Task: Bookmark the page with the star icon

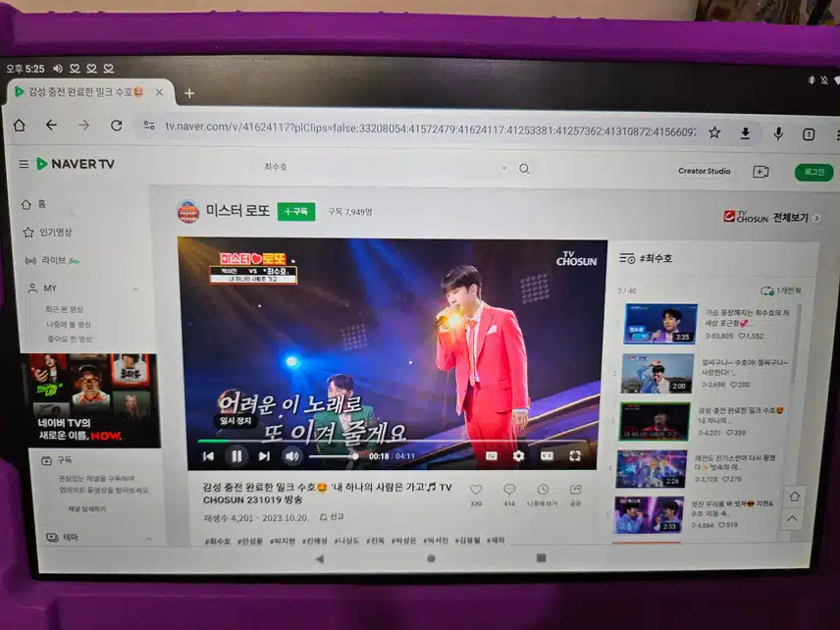Action: tap(714, 132)
